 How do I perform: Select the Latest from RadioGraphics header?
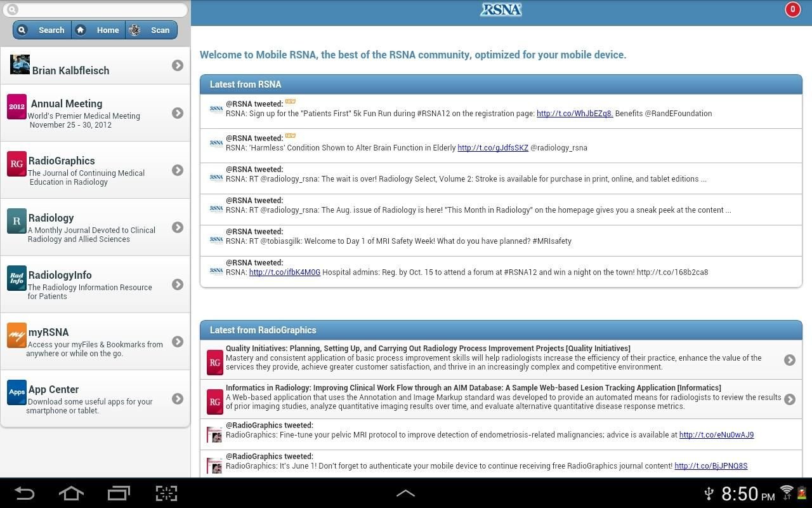click(x=501, y=330)
